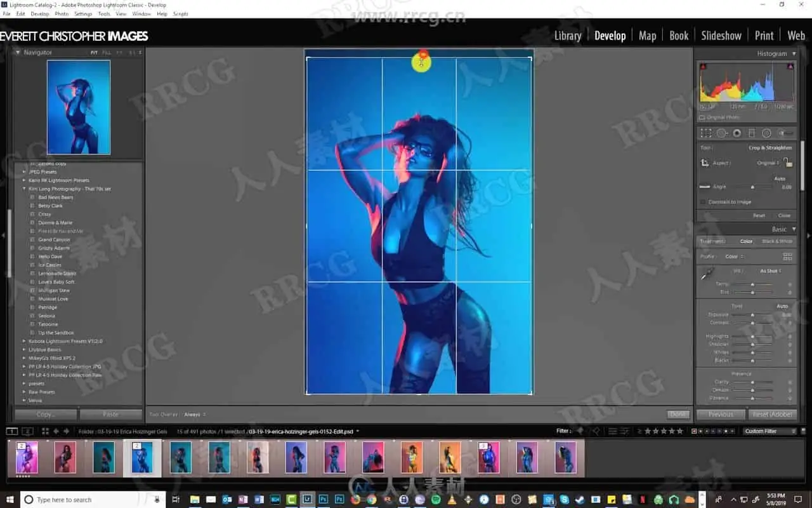The width and height of the screenshot is (812, 508).
Task: Click the Paste settings button
Action: coord(110,415)
